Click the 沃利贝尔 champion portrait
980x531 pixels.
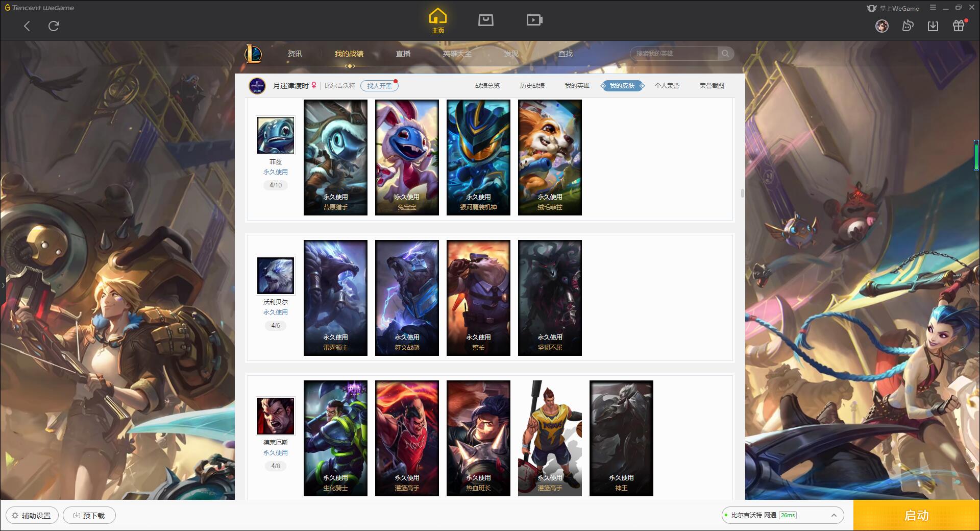point(276,276)
